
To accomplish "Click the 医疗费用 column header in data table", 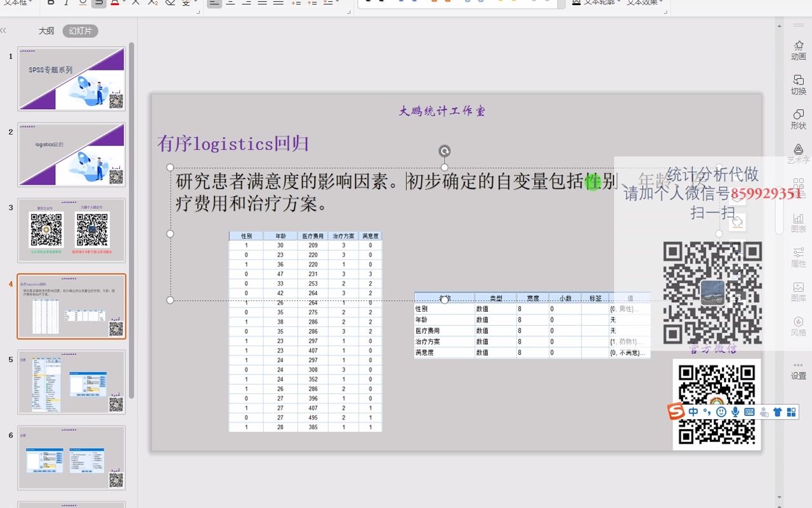I will pos(314,236).
